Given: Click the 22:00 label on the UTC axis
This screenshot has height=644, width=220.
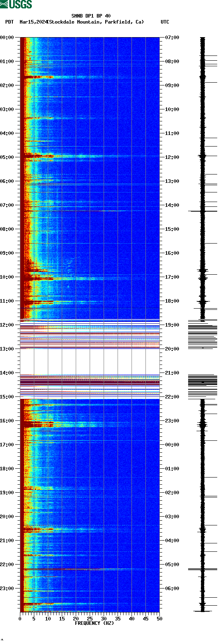Looking at the screenshot, I should pyautogui.click(x=172, y=397).
